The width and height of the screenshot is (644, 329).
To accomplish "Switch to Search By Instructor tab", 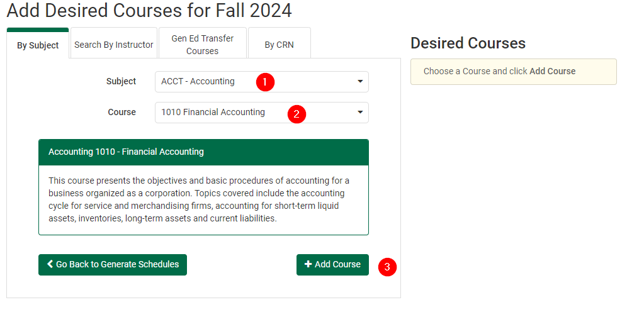I will [x=114, y=45].
